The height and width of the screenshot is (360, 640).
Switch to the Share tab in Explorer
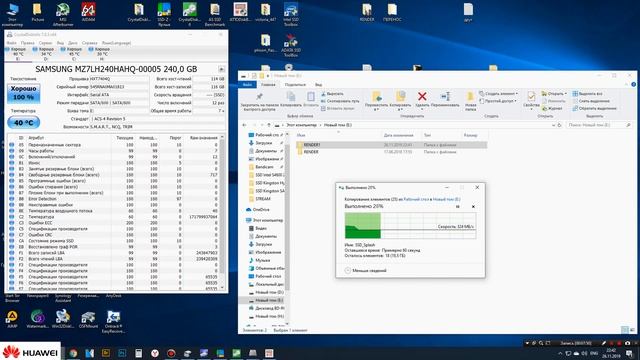295,84
